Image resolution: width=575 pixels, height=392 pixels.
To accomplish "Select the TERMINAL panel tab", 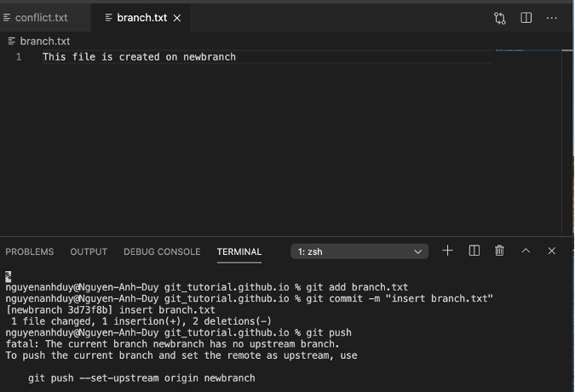I will [x=239, y=251].
